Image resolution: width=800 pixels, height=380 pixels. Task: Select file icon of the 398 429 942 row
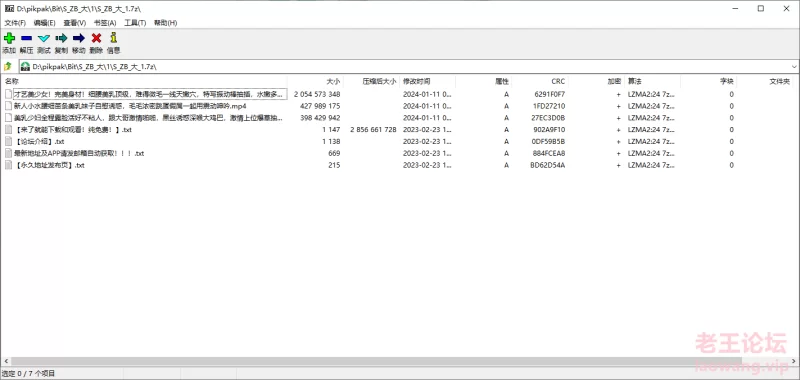8,118
